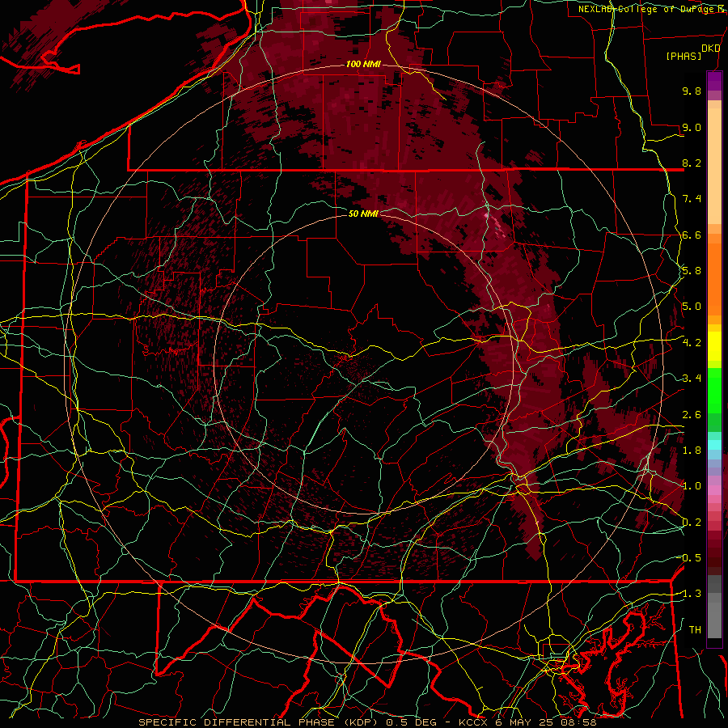Click the 1.8 value on the scale
This screenshot has width=728, height=728.
pos(692,451)
